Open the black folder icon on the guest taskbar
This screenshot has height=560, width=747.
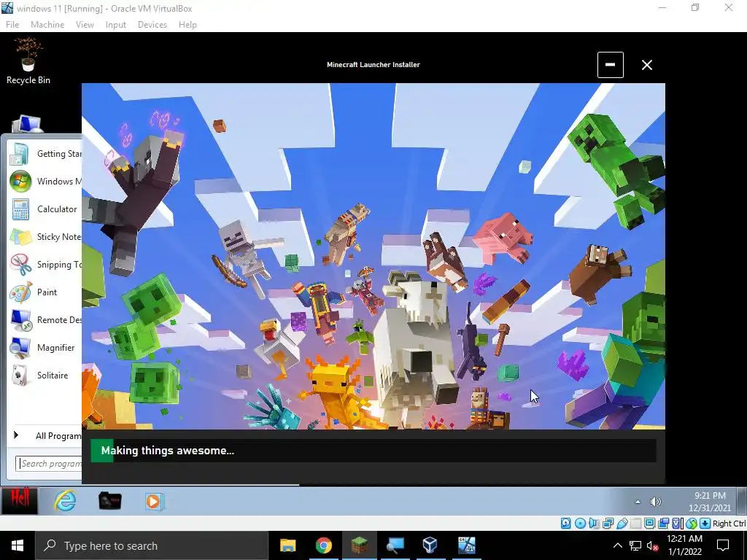point(109,502)
